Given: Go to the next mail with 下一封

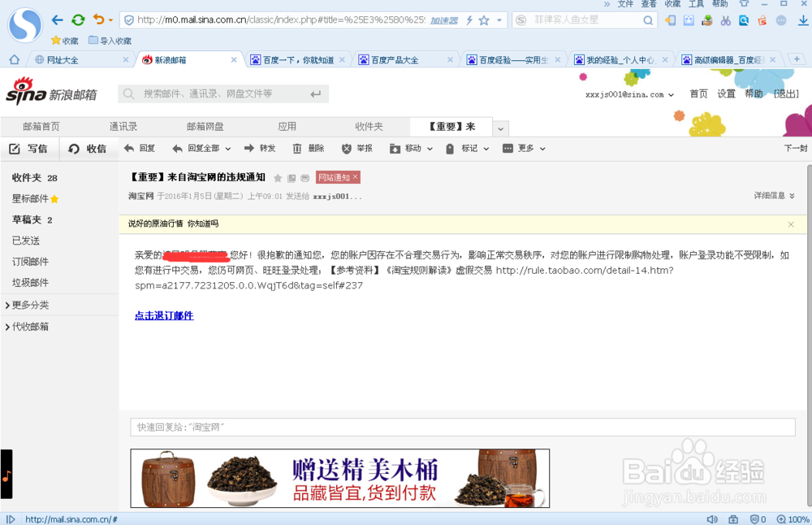Looking at the screenshot, I should [x=796, y=148].
